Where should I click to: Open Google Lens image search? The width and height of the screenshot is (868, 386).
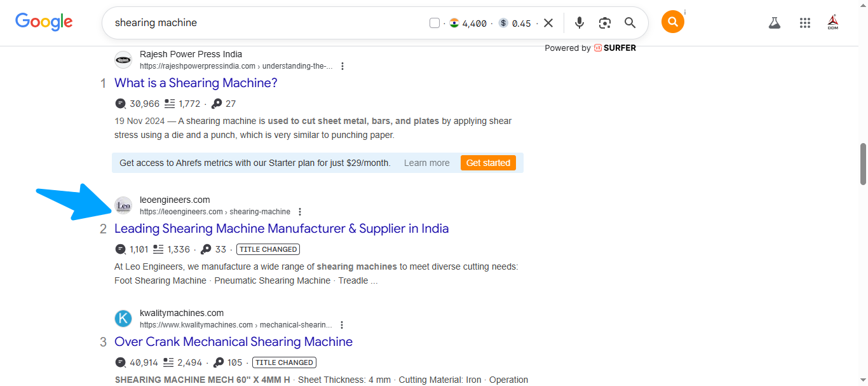[x=604, y=23]
